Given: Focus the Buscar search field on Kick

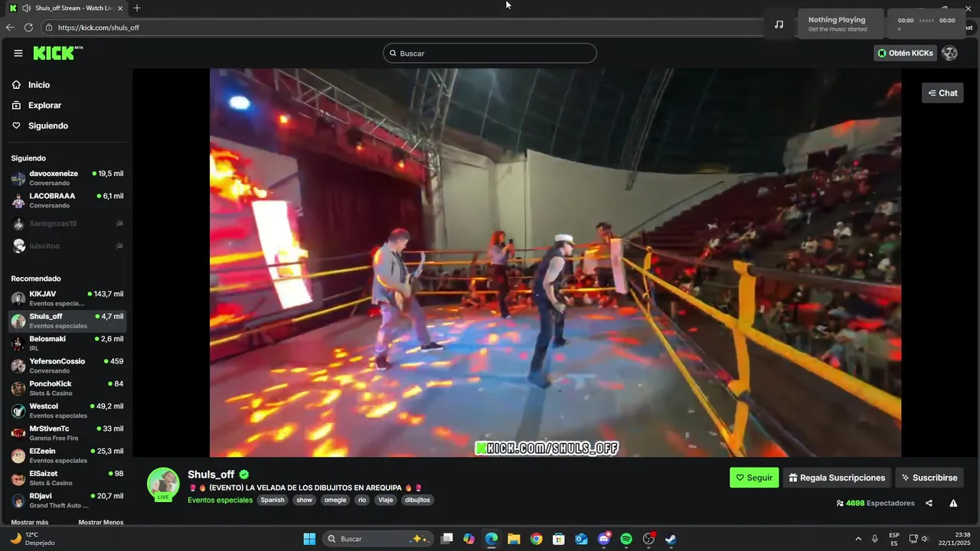Looking at the screenshot, I should tap(490, 54).
